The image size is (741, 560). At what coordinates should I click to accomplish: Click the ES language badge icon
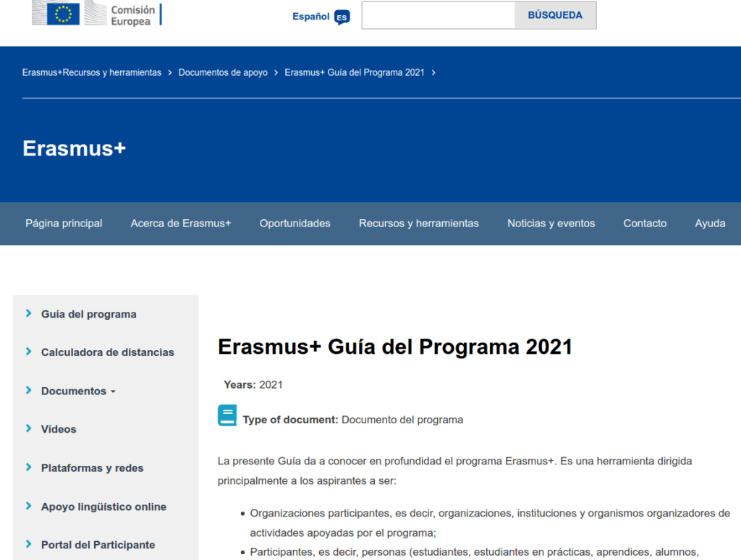(x=342, y=17)
